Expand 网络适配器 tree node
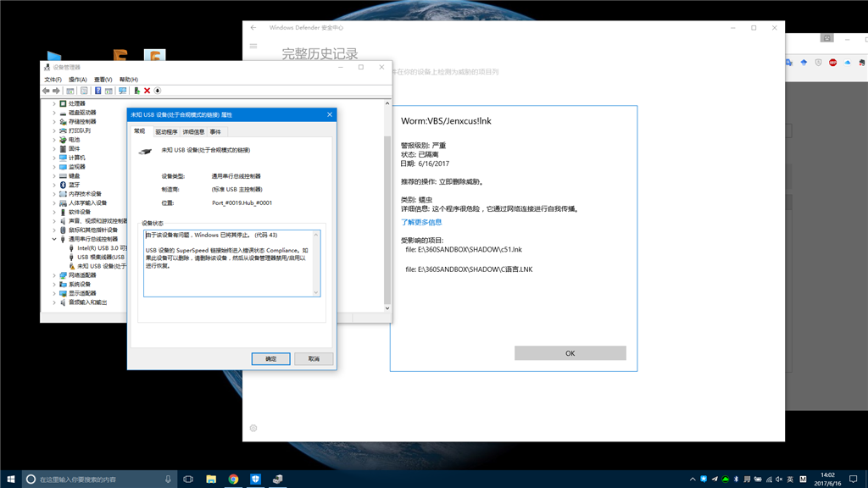 [54, 275]
